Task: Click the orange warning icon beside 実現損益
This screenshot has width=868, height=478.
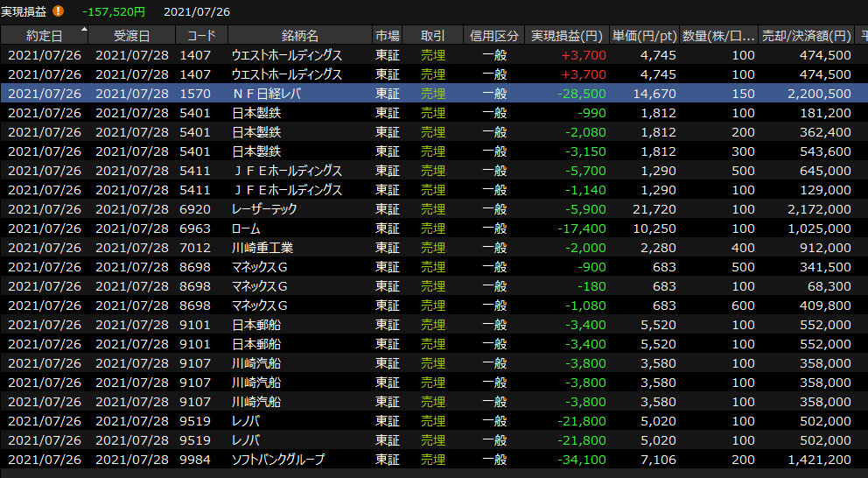Action: click(59, 11)
